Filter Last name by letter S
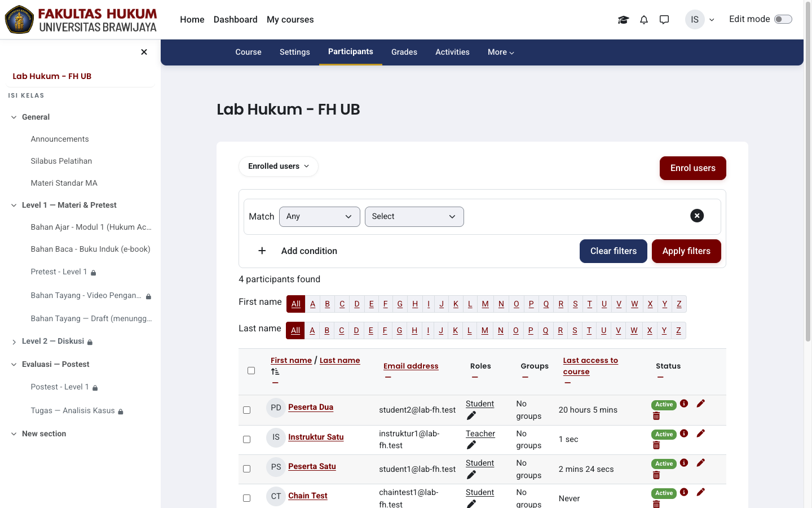This screenshot has height=508, width=812. coord(575,331)
